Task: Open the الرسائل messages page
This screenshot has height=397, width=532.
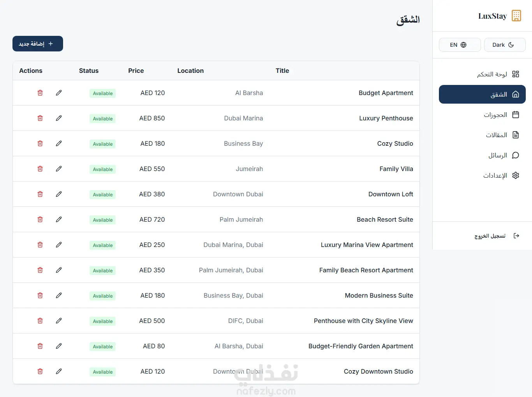Action: coord(482,155)
